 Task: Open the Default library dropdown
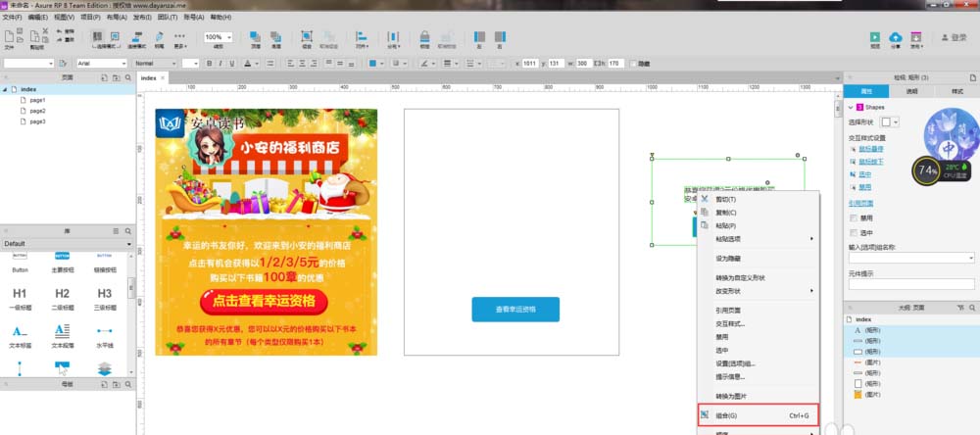click(x=68, y=244)
